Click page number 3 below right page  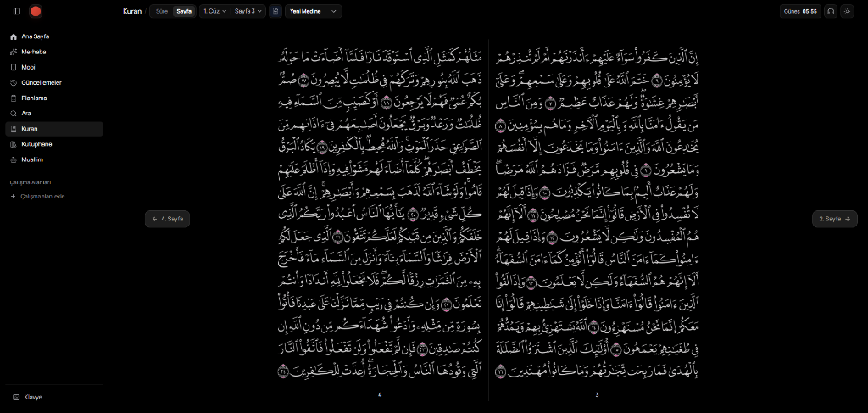597,394
